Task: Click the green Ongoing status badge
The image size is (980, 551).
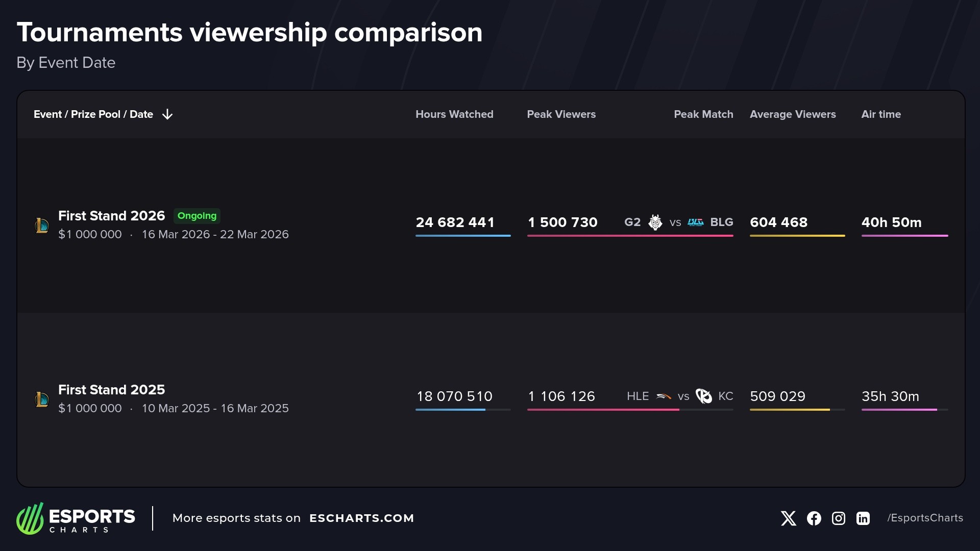Action: (x=197, y=216)
